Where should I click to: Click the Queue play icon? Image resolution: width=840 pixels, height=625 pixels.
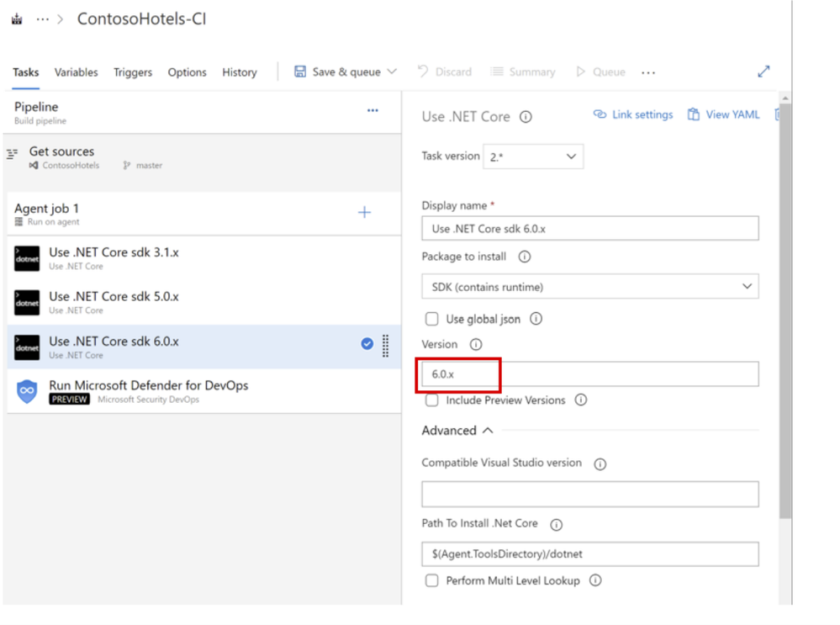[581, 72]
